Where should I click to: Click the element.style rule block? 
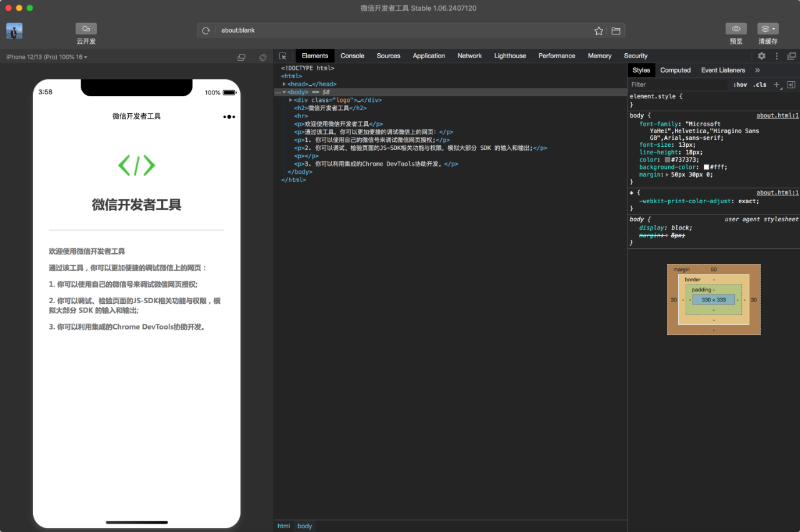713,101
